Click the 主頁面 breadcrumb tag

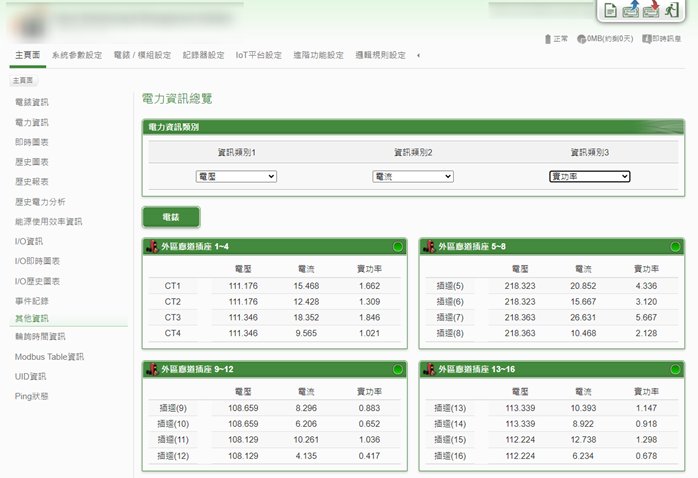(x=22, y=80)
